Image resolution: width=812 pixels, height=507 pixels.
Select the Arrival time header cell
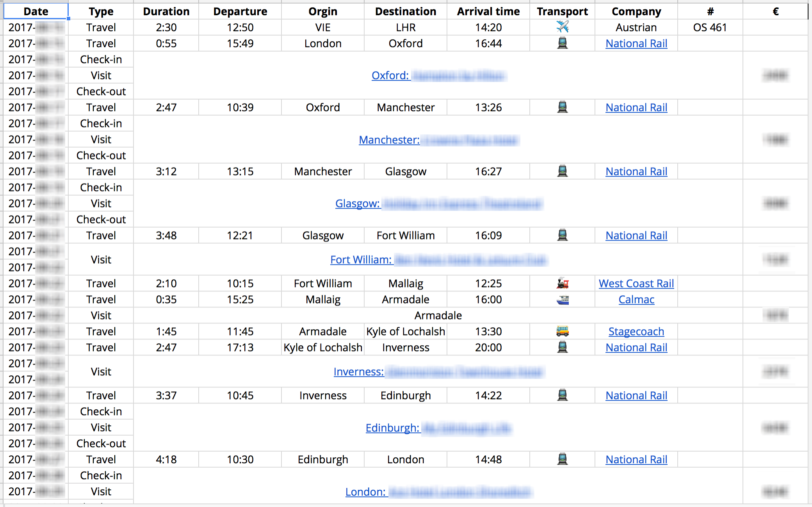coord(488,11)
